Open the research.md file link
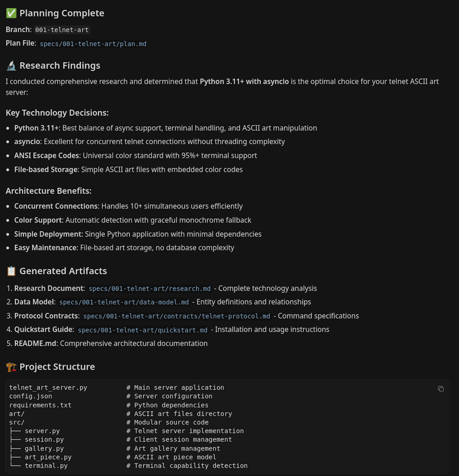The image size is (459, 476). click(x=149, y=289)
